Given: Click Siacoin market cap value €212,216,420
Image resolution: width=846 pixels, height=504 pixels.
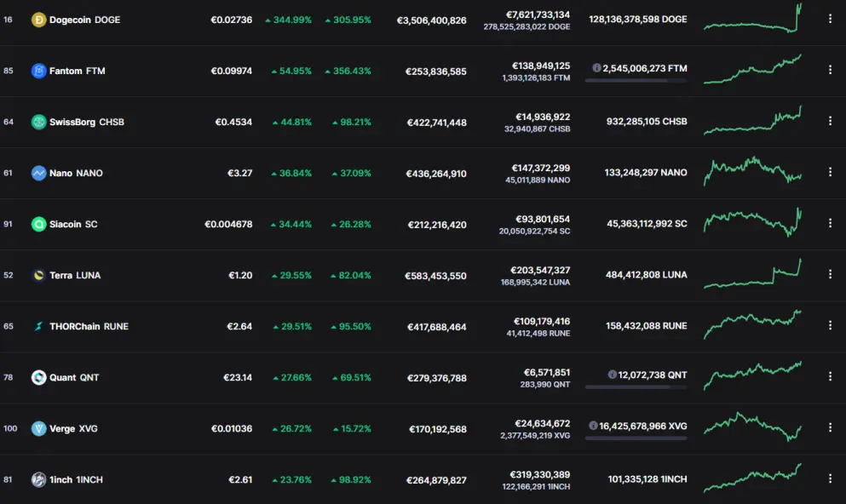Looking at the screenshot, I should coord(437,225).
